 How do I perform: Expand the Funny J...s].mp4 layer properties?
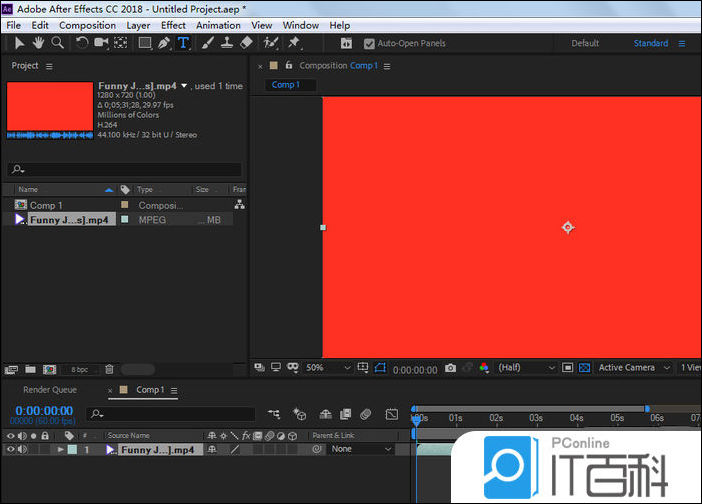click(60, 450)
